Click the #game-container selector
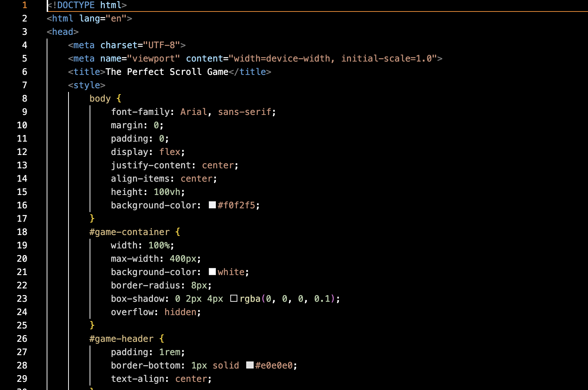 (129, 232)
